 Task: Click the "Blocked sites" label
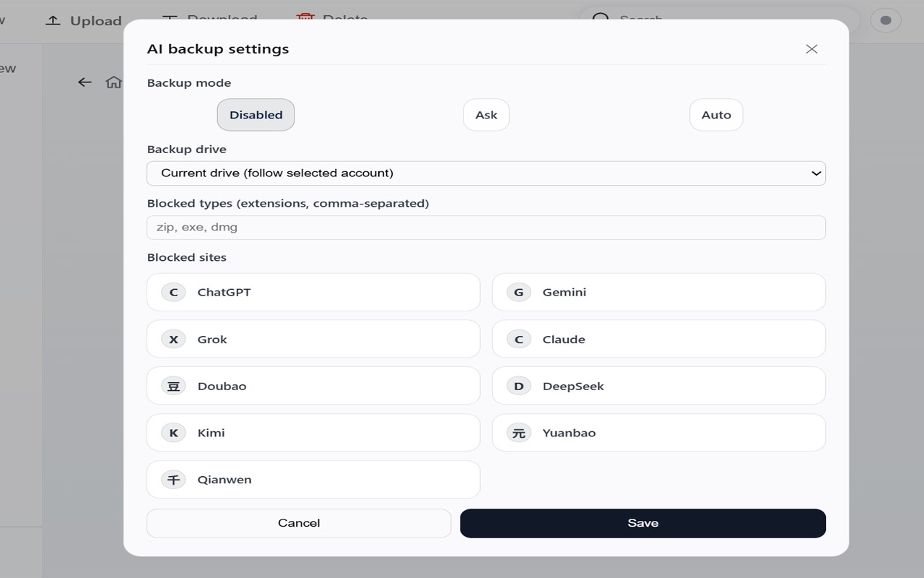(x=187, y=257)
